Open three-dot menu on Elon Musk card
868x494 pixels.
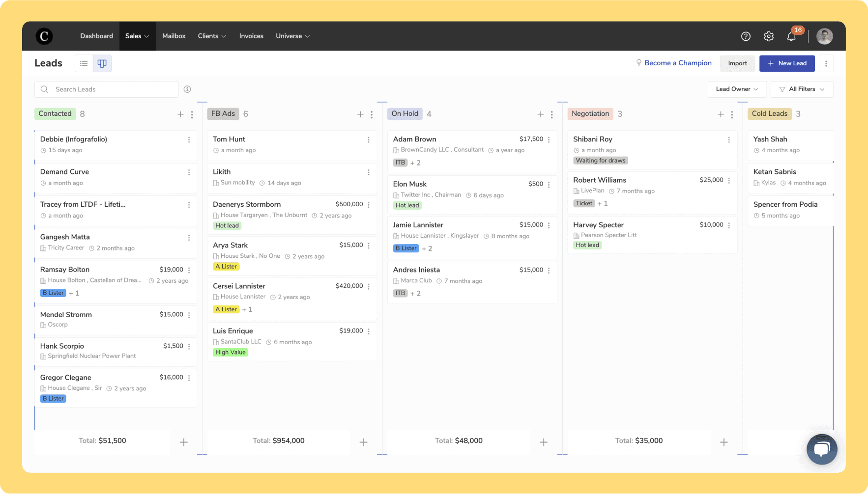549,185
